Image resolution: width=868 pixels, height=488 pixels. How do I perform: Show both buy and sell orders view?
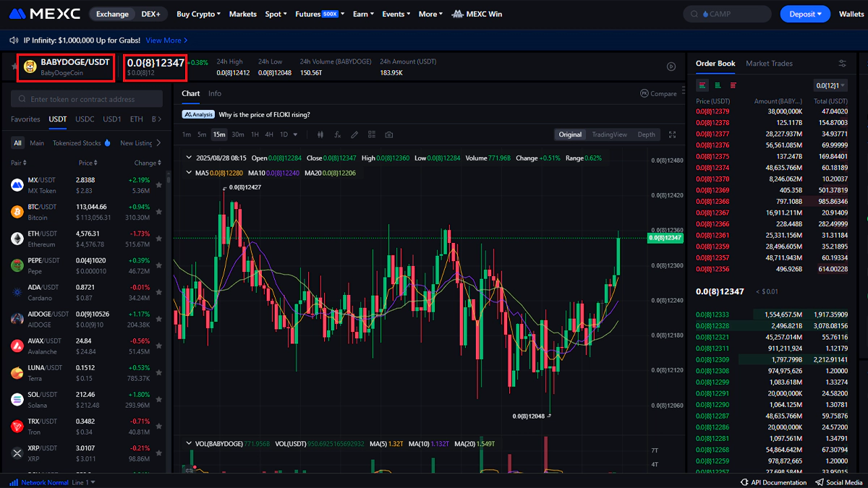(702, 85)
